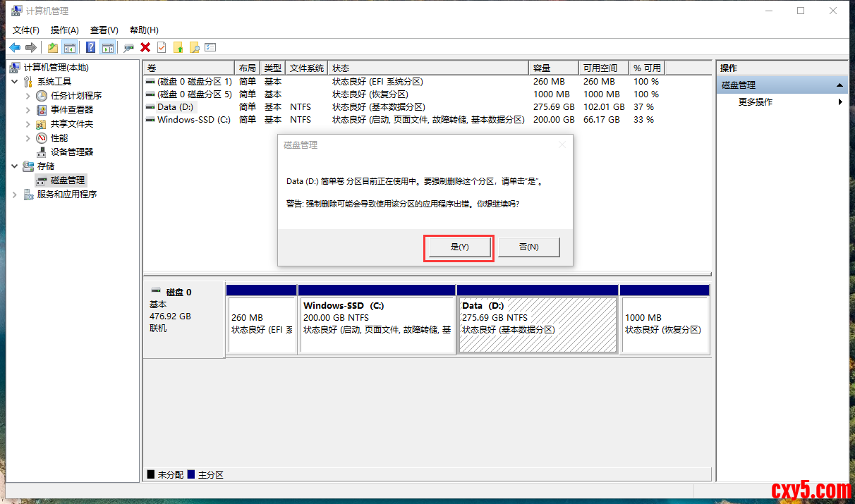Toggle the show/hide action pane icon
This screenshot has height=504, width=855.
107,47
